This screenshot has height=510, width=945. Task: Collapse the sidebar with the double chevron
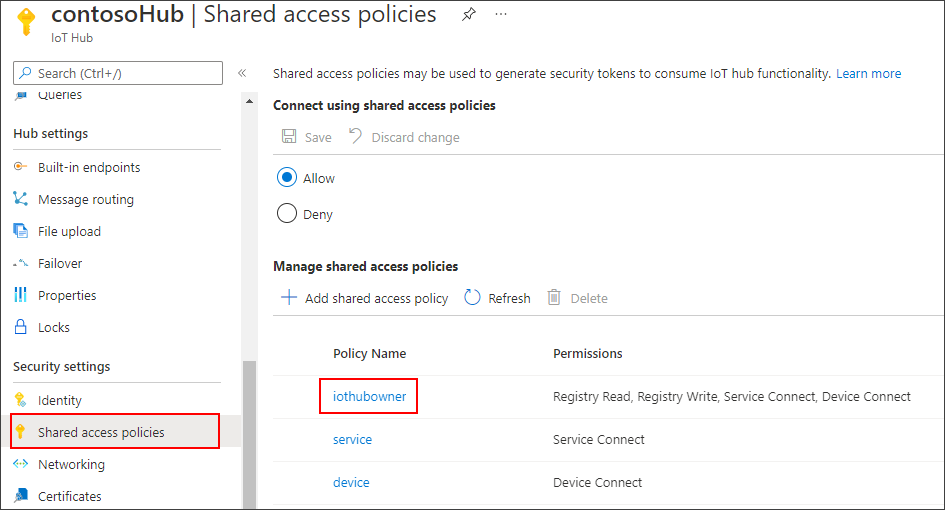pos(242,73)
